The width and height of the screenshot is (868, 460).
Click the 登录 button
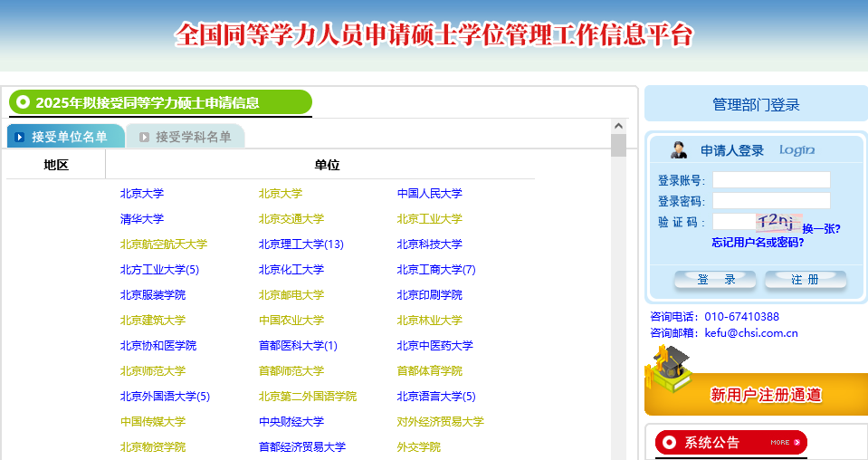pyautogui.click(x=715, y=280)
